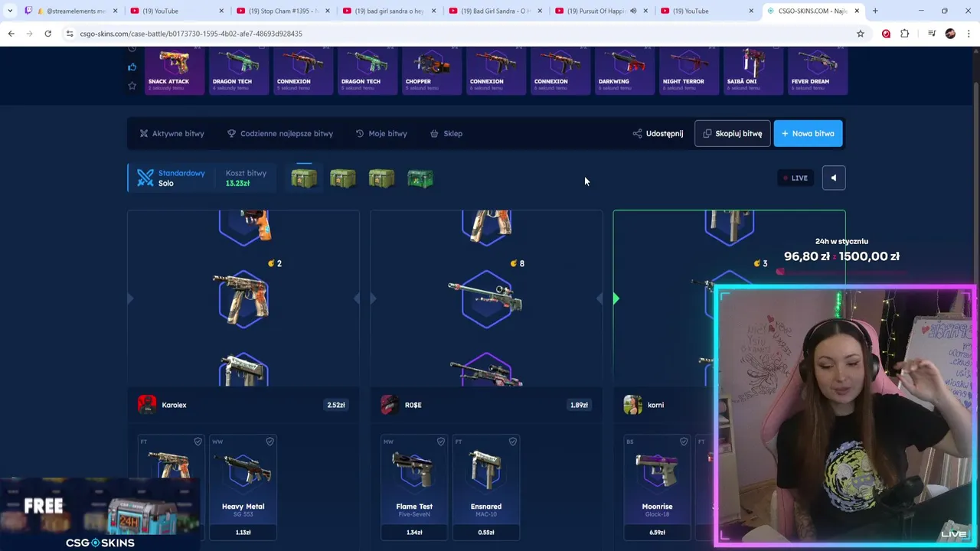Select the third olive case icon
Viewport: 980px width, 551px height.
(381, 178)
